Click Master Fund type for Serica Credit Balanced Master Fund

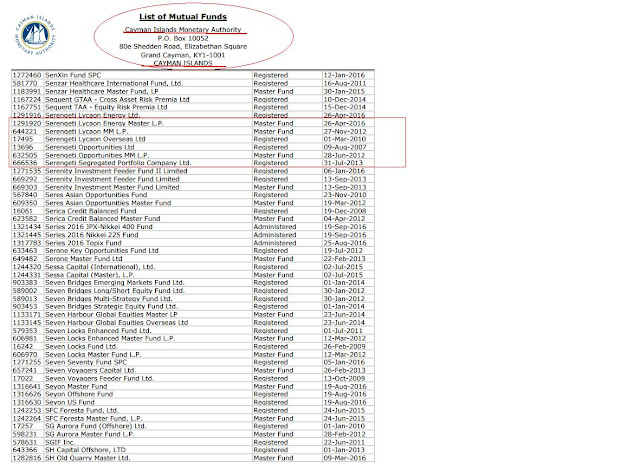(x=273, y=219)
